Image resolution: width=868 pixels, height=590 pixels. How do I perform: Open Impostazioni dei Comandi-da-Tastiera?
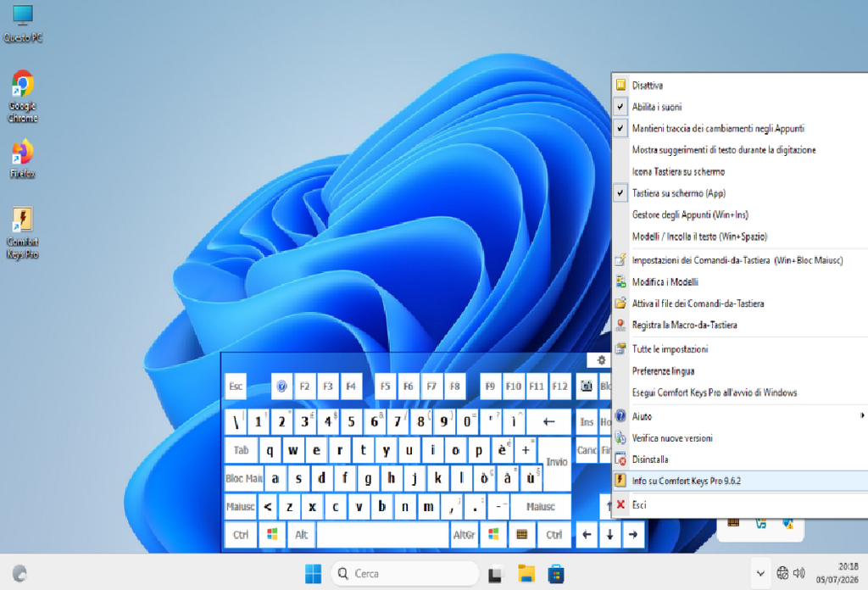tap(740, 260)
